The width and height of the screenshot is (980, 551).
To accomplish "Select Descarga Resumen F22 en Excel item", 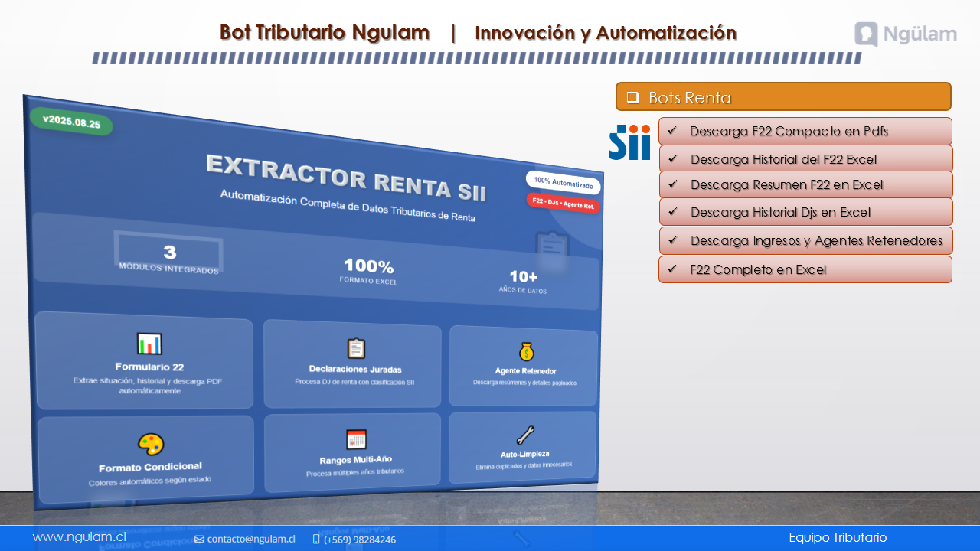I will point(786,184).
